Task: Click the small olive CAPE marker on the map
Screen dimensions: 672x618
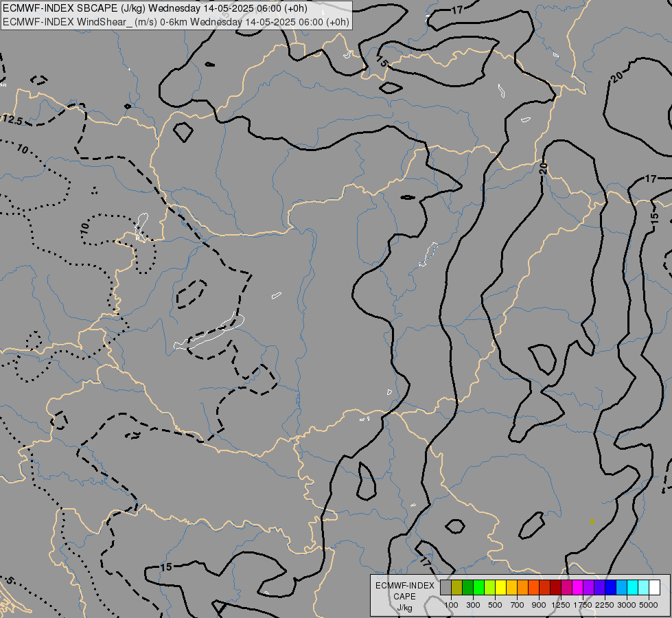Action: (x=592, y=521)
